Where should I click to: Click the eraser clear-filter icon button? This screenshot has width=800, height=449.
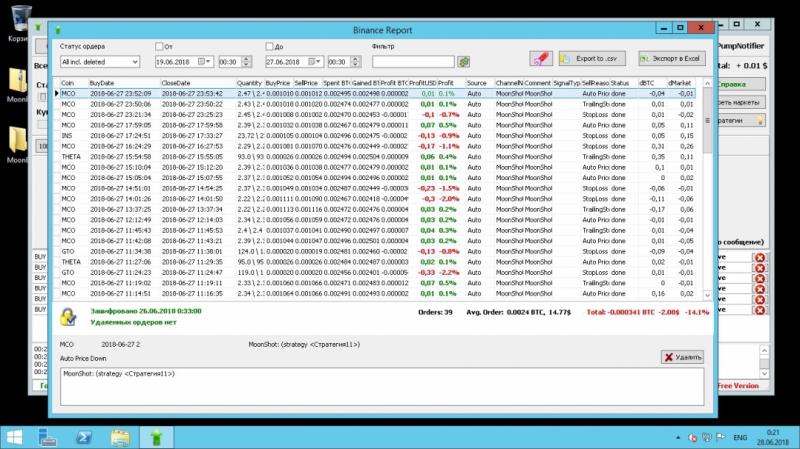click(540, 59)
